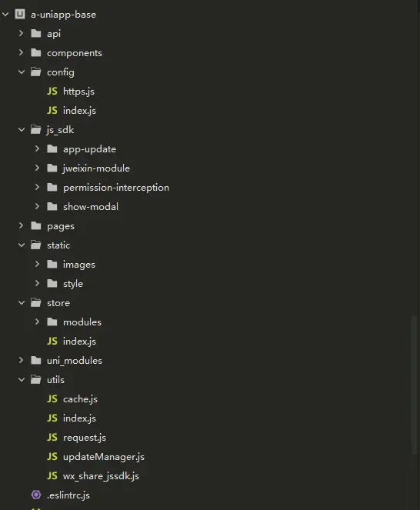Open request.js in the utils folder
This screenshot has width=420, height=510.
[85, 438]
